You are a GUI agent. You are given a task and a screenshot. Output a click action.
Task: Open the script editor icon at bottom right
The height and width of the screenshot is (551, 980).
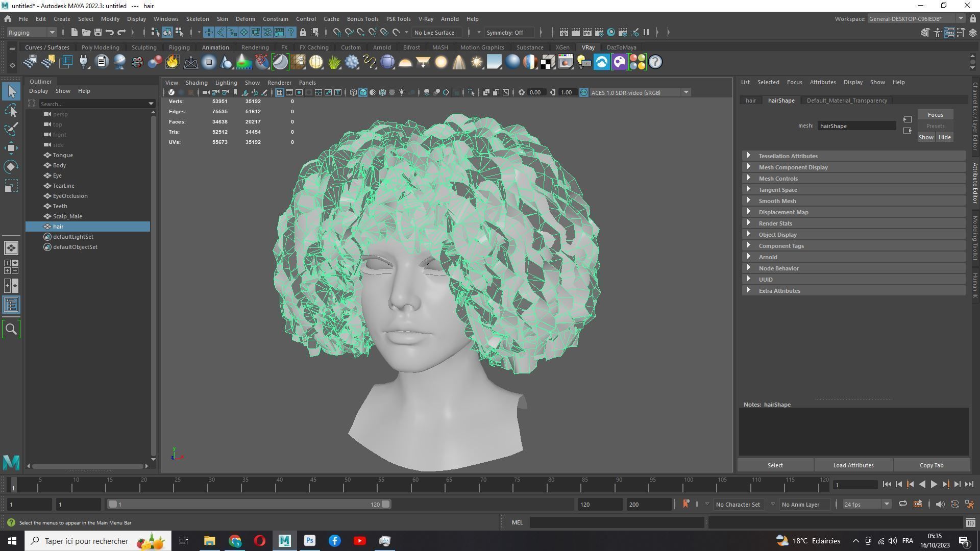[x=970, y=522]
